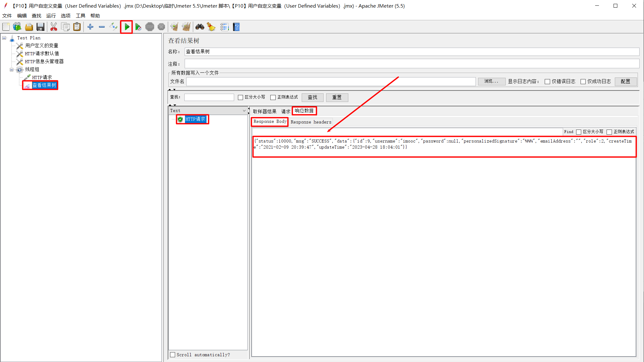Select Response Body tab

tap(270, 122)
